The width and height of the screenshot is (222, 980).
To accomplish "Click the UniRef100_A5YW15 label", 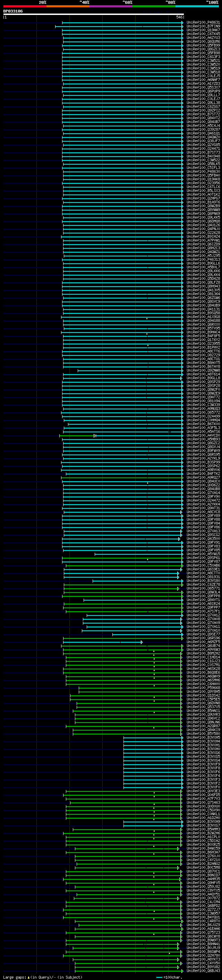I will click(x=203, y=554).
